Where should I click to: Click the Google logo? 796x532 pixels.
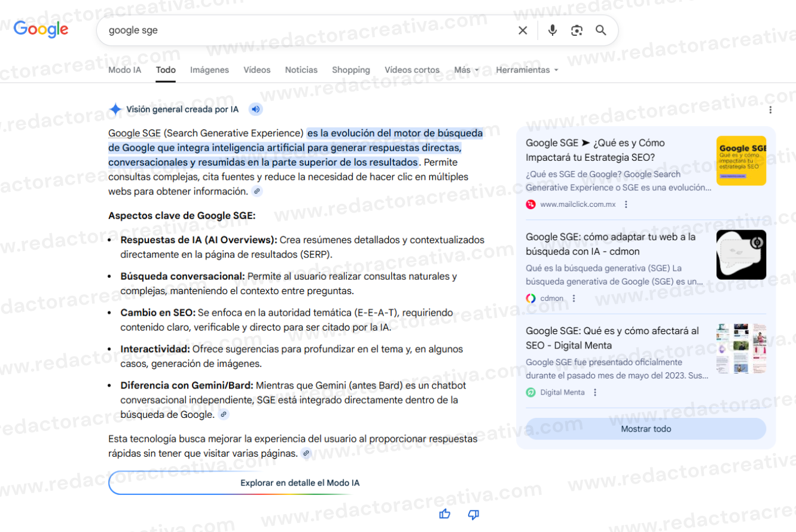41,29
